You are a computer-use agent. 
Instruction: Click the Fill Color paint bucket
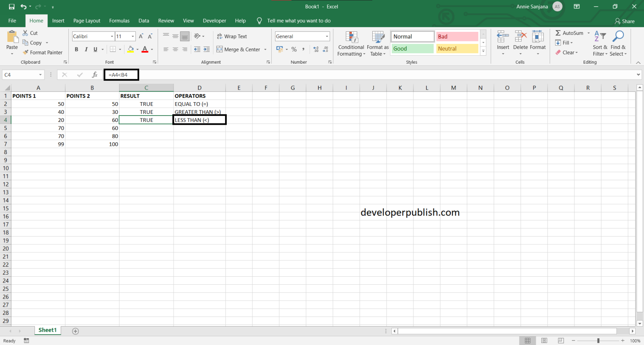click(131, 49)
